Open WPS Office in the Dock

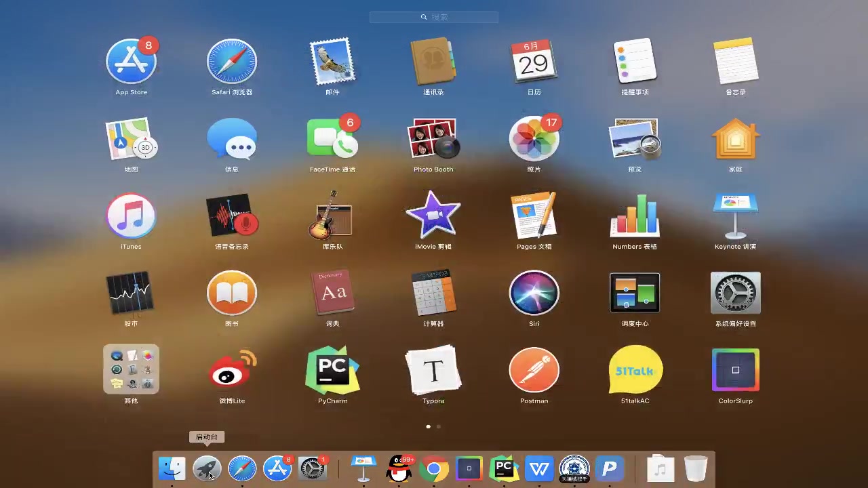(539, 468)
